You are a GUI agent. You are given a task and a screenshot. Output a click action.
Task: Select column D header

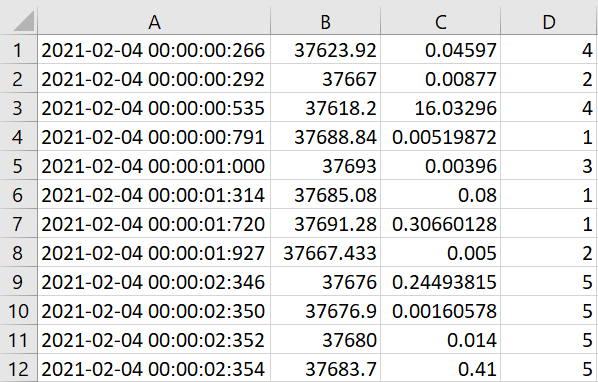549,20
